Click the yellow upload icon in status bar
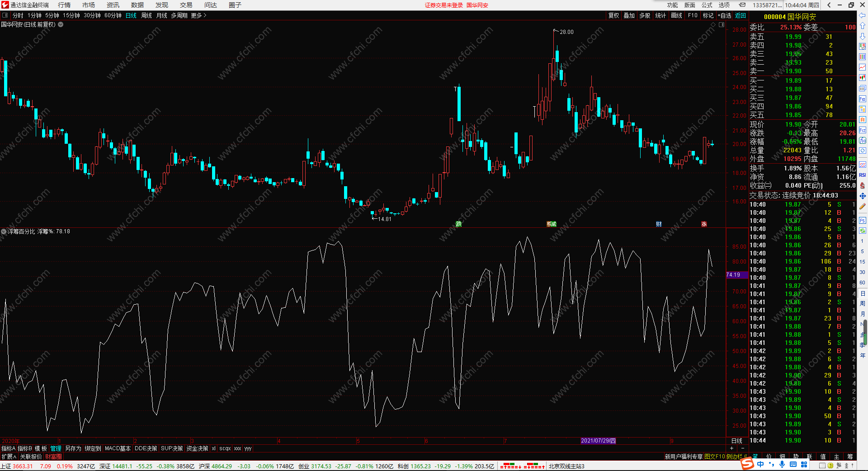This screenshot has height=471, width=868. click(830, 466)
